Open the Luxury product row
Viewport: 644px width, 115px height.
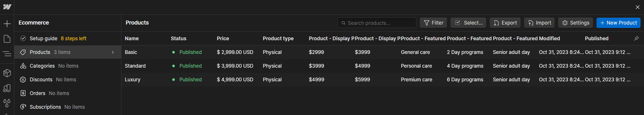[x=133, y=80]
